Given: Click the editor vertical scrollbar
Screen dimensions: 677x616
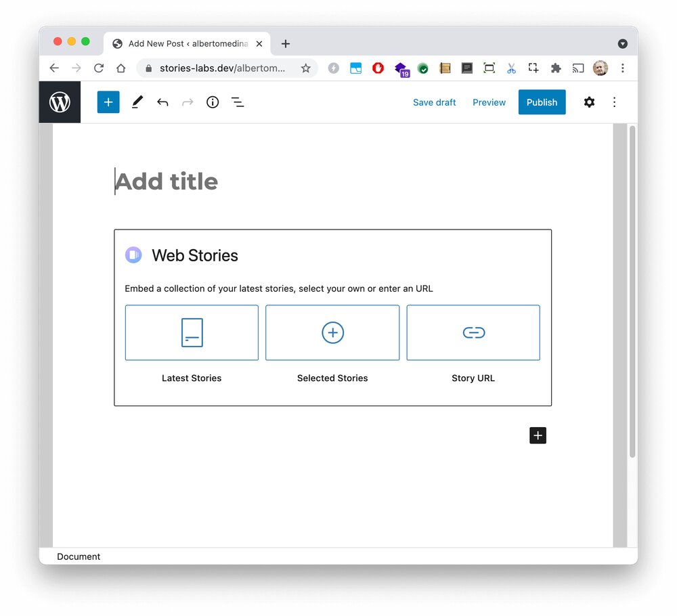Looking at the screenshot, I should (x=632, y=291).
